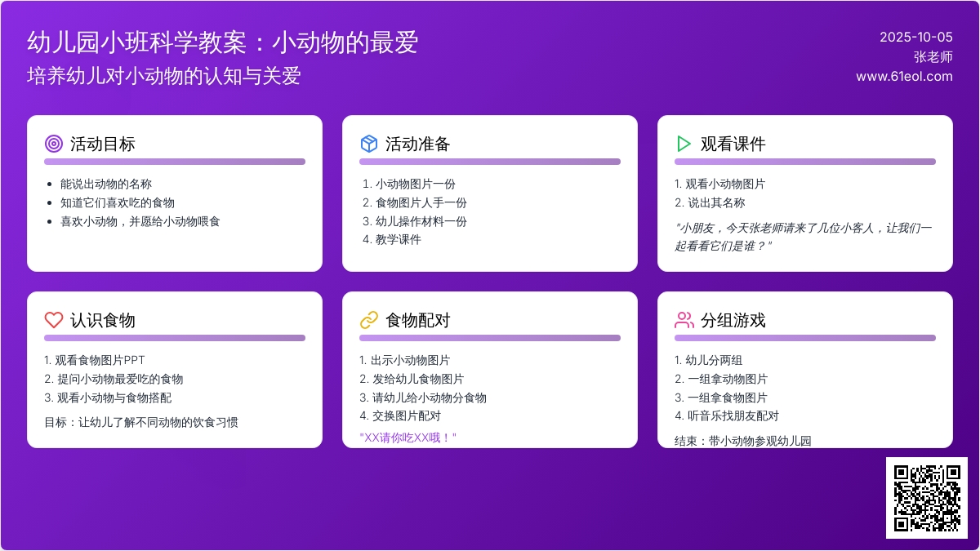Click the subtitle 培养幼儿对小动物的认知与关爱
The image size is (980, 551).
coord(163,76)
